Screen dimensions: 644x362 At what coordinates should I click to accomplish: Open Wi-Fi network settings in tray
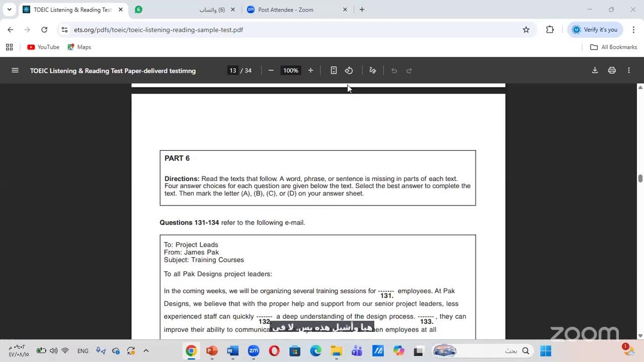(x=65, y=351)
